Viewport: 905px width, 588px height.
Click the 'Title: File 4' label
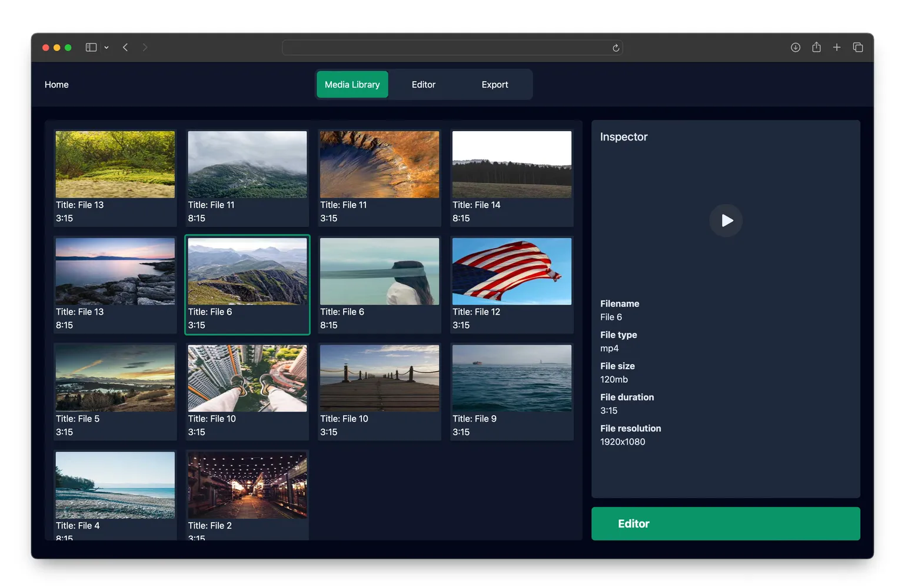tap(78, 526)
